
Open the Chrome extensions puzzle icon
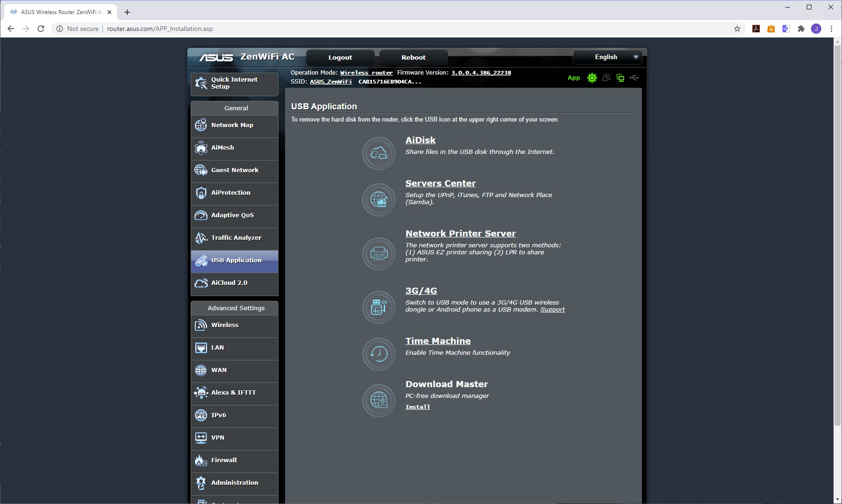801,29
